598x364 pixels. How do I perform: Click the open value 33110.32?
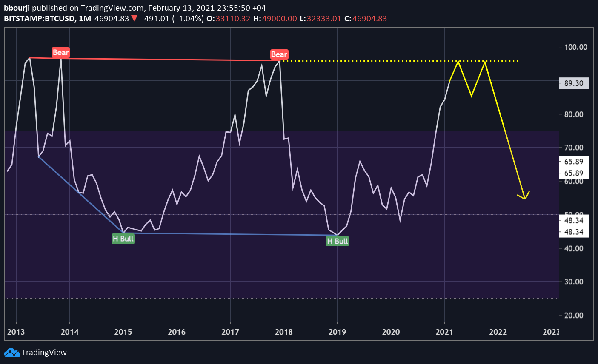[233, 19]
